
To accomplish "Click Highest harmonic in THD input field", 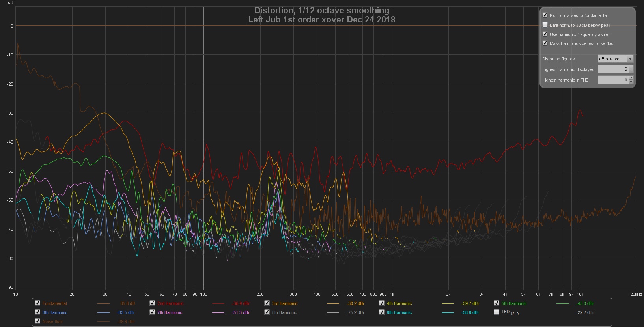I will [x=613, y=80].
